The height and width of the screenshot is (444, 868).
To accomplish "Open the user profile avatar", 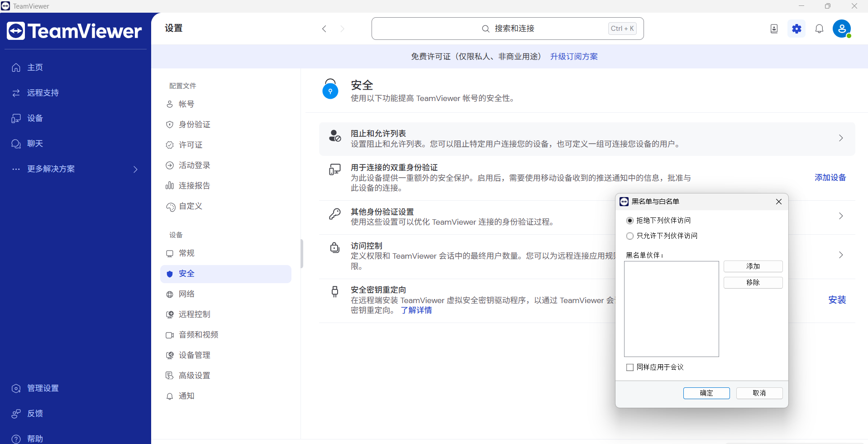I will click(x=842, y=29).
